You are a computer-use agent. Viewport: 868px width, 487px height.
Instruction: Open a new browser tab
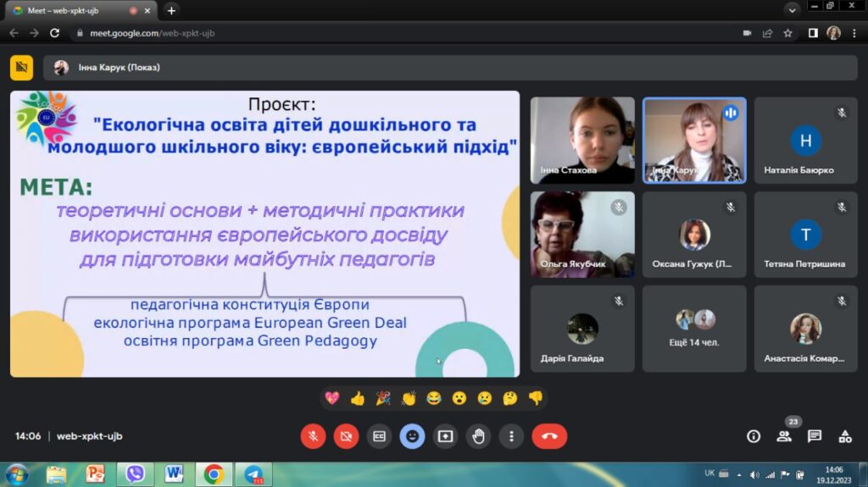click(171, 10)
